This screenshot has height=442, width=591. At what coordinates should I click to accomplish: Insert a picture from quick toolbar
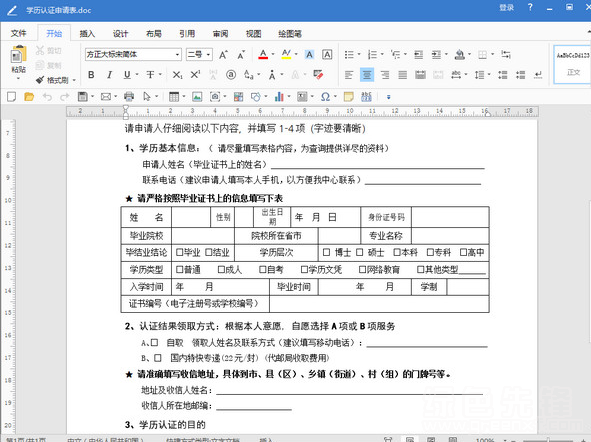click(197, 97)
